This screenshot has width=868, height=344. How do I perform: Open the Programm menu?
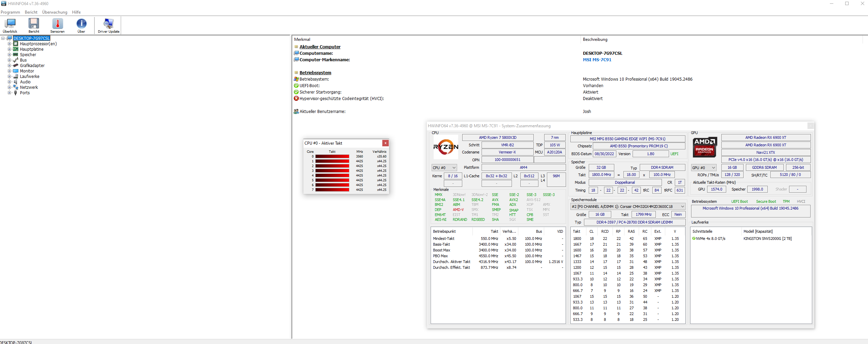10,12
